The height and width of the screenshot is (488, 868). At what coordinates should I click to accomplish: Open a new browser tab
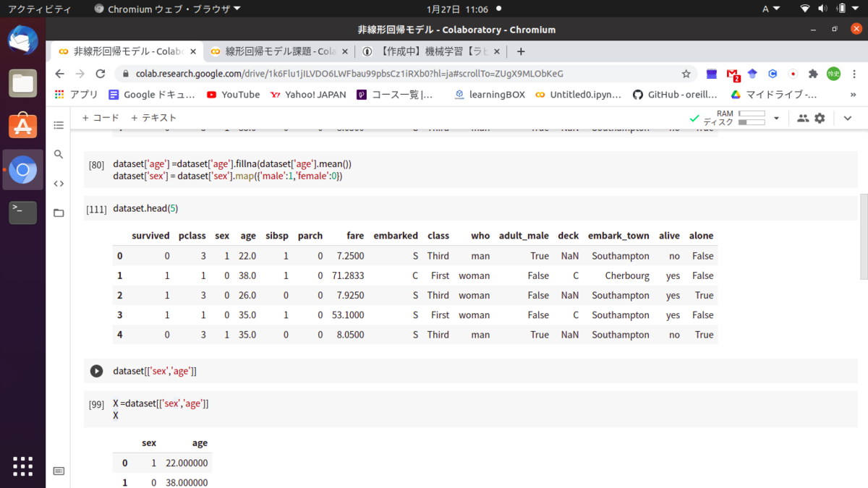point(521,51)
